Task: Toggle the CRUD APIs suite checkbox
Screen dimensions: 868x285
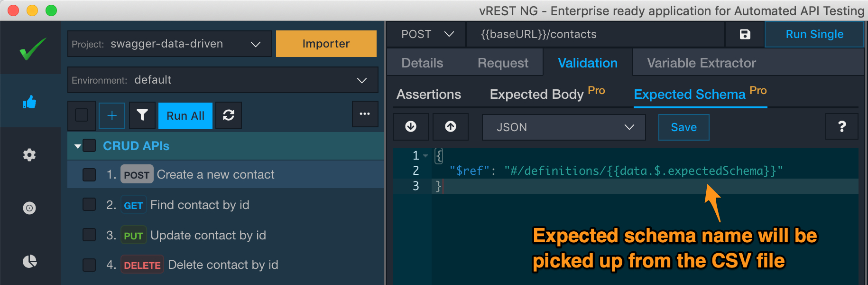Action: coord(89,145)
